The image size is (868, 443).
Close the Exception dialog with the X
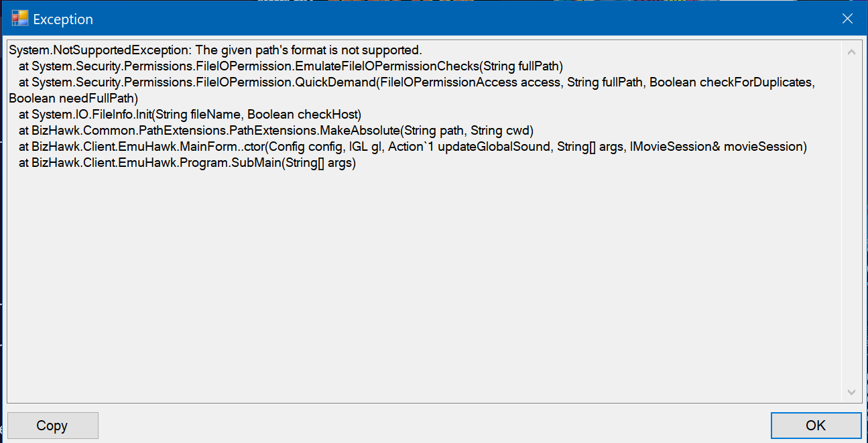[x=847, y=19]
